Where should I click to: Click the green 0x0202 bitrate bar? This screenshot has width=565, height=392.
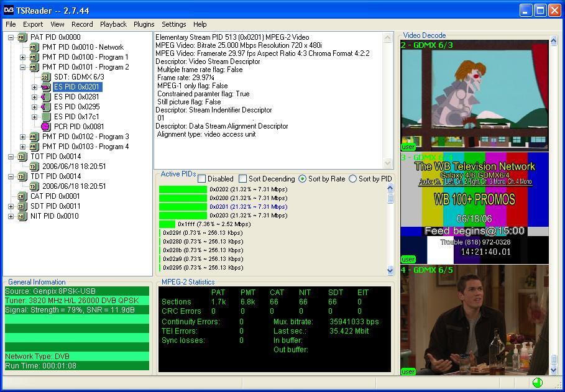coord(183,189)
